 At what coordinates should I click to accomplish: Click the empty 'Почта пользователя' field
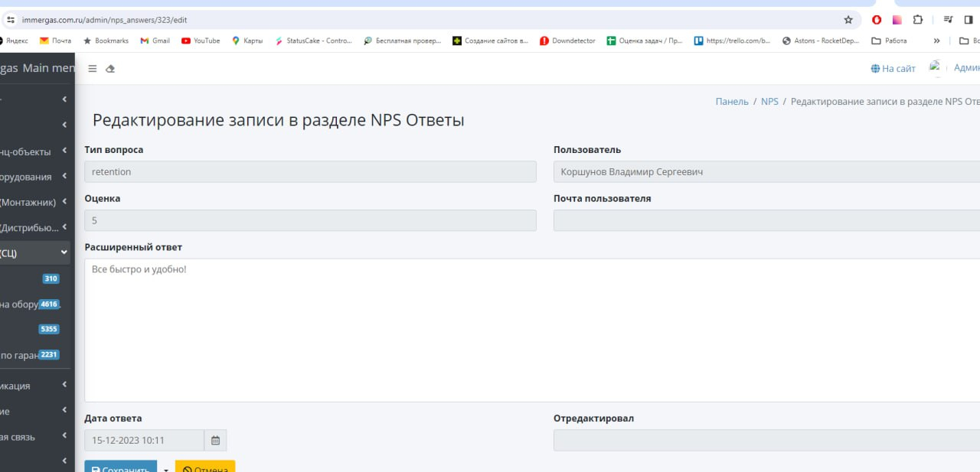click(766, 220)
